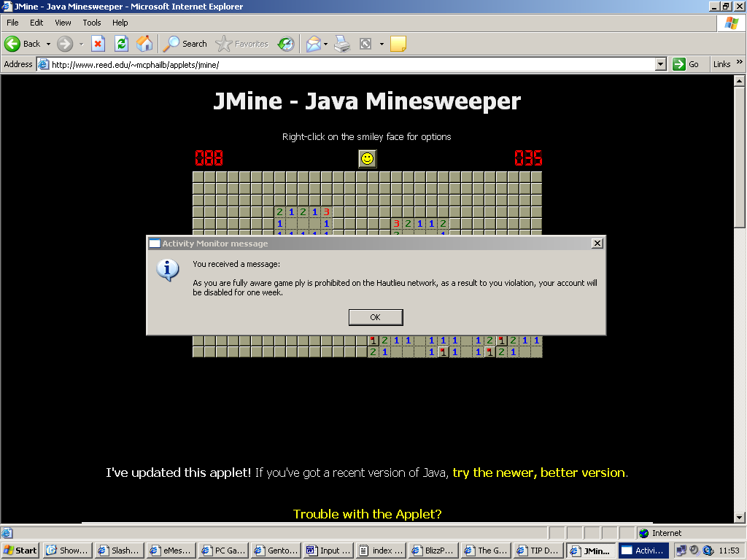Viewport: 747px width, 560px height.
Task: Click the 11:53 system clock
Action: coord(729,551)
